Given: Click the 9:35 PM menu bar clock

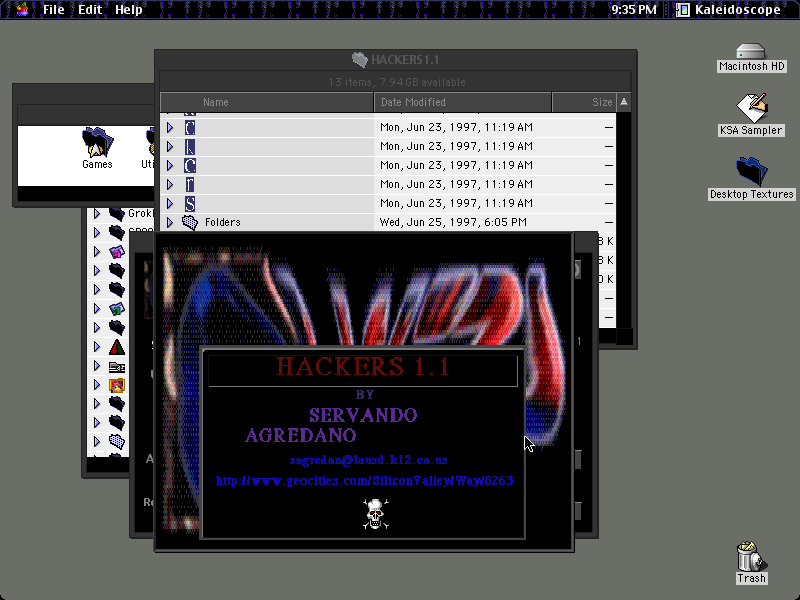Looking at the screenshot, I should pos(634,10).
